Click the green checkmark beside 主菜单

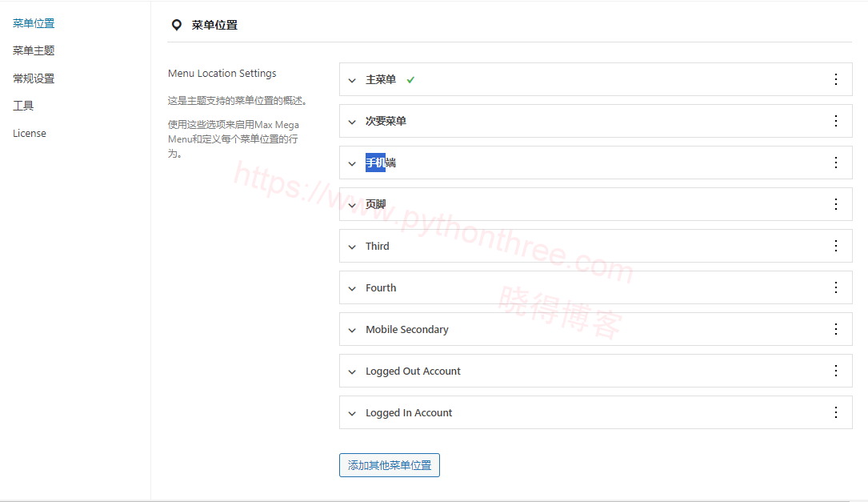point(410,79)
